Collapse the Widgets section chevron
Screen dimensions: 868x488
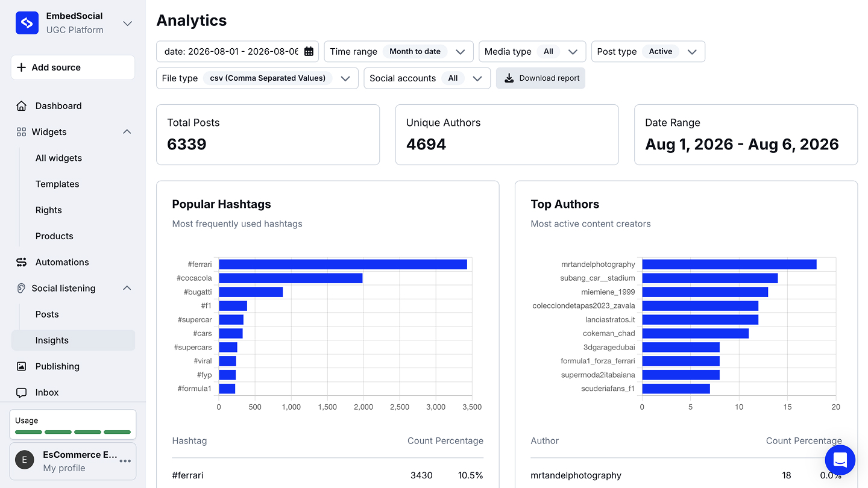[x=127, y=132]
